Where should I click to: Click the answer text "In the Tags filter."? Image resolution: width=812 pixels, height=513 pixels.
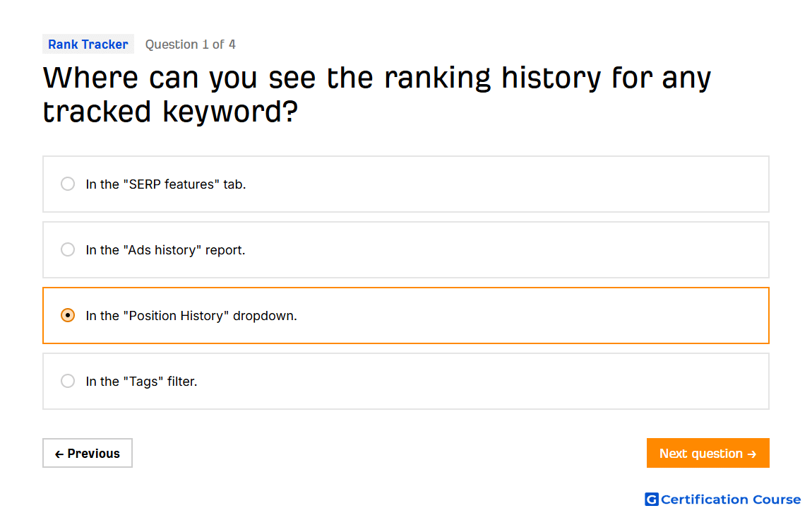click(141, 382)
